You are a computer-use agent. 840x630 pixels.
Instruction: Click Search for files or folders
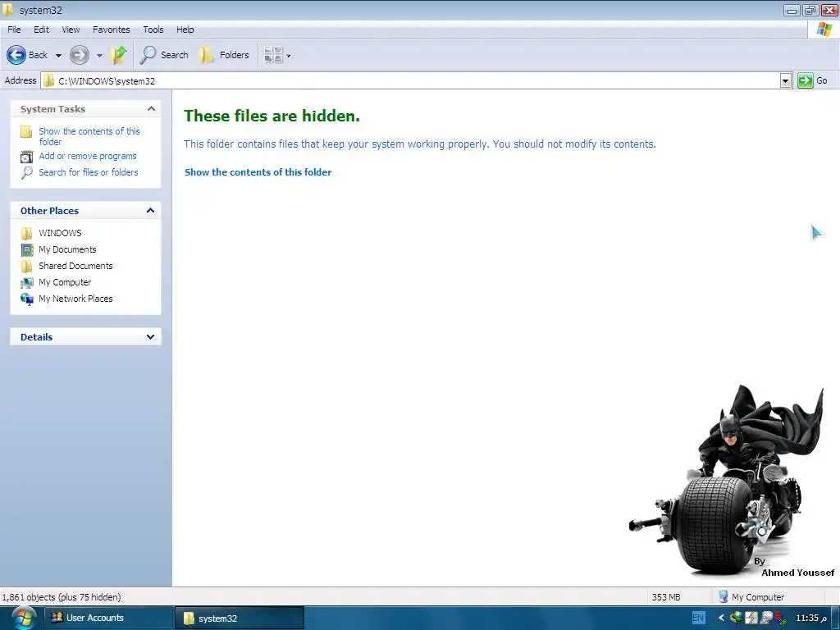click(x=89, y=172)
